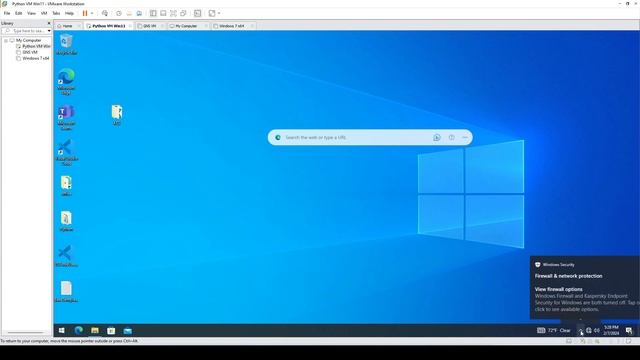Select the zip folder icon beside Teams
Image resolution: width=640 pixels, height=360 pixels.
click(x=117, y=115)
